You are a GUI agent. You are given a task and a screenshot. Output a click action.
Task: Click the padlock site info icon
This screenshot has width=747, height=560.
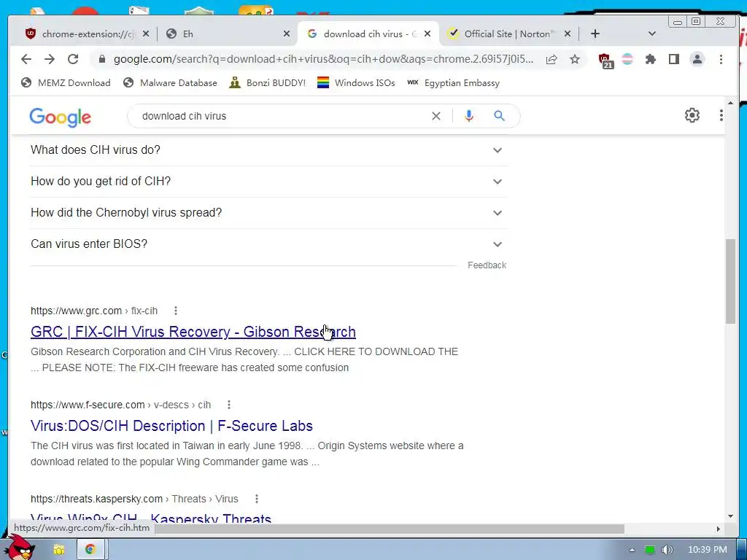point(101,59)
